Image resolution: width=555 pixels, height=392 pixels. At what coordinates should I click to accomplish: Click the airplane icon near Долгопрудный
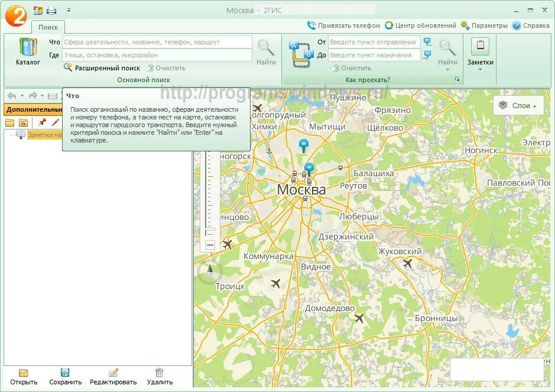pyautogui.click(x=257, y=107)
